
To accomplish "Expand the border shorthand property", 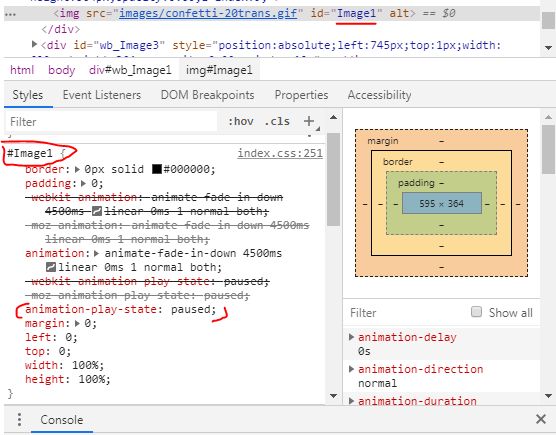I will pyautogui.click(x=78, y=169).
